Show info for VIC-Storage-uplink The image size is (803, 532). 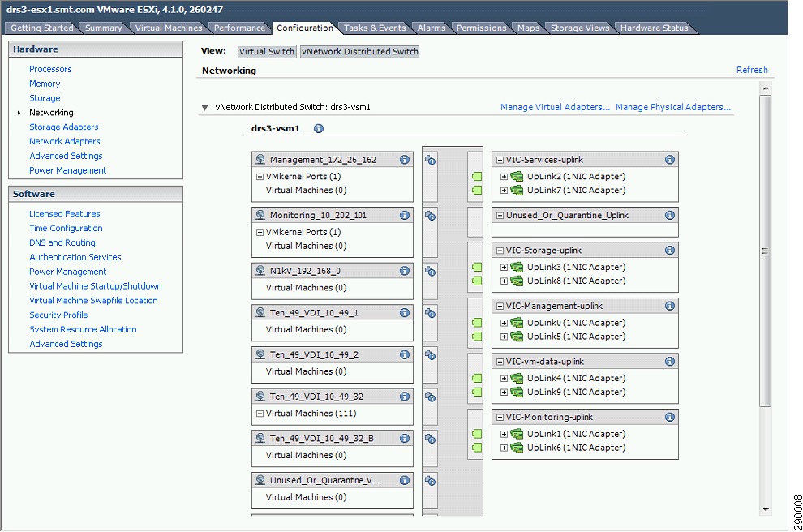coord(669,251)
